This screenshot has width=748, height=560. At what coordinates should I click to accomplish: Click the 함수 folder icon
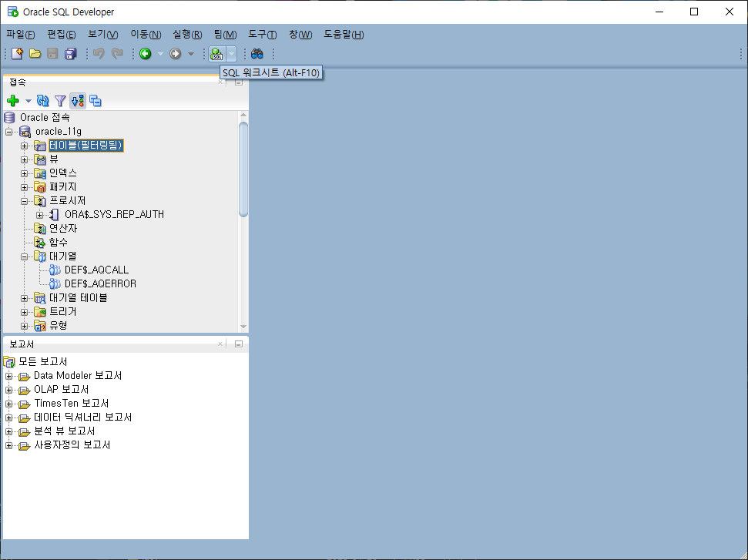pos(40,243)
